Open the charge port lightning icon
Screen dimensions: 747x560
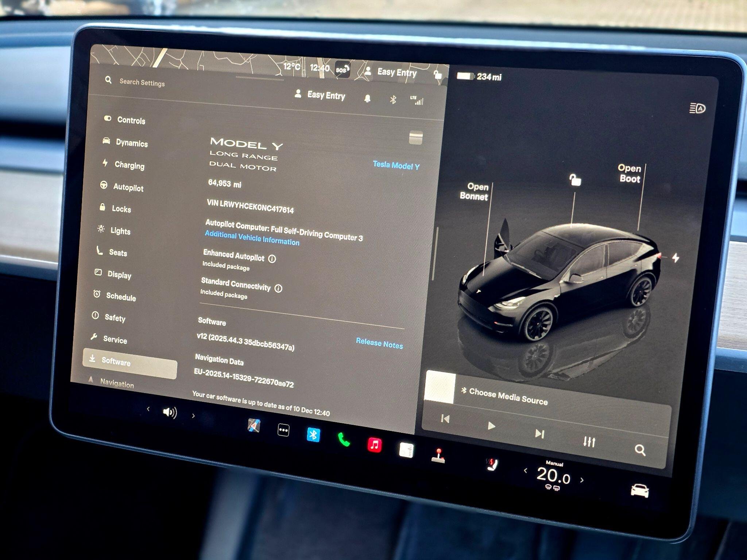[676, 258]
